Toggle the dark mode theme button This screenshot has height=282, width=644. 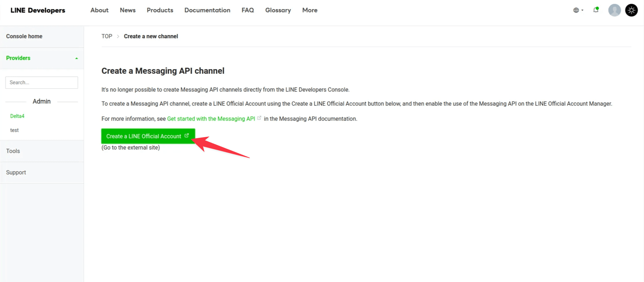point(631,10)
